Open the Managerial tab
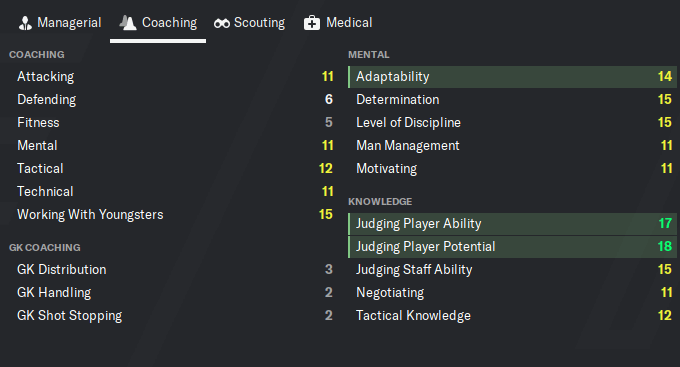 click(x=60, y=23)
